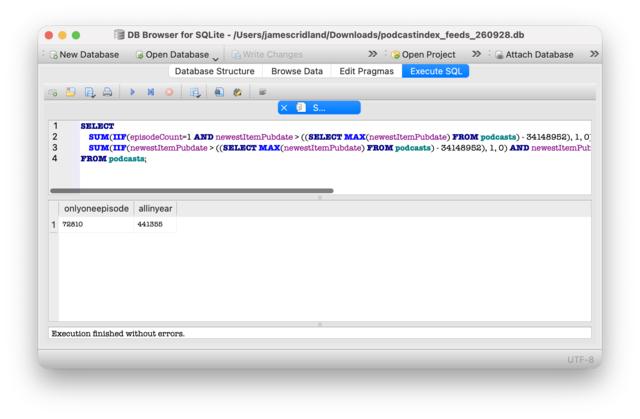640x419 pixels.
Task: Select result cell 441355
Action: [x=155, y=224]
